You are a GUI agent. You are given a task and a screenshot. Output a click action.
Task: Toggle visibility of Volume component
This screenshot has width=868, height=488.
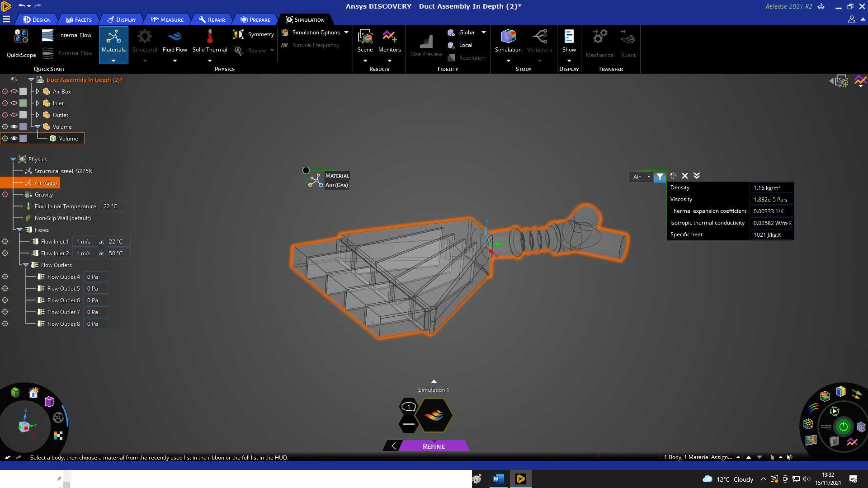tap(14, 127)
